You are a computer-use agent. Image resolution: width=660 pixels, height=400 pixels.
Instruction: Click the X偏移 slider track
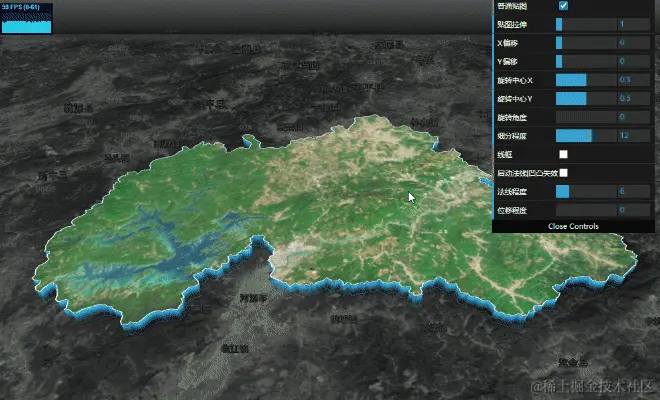(x=586, y=43)
